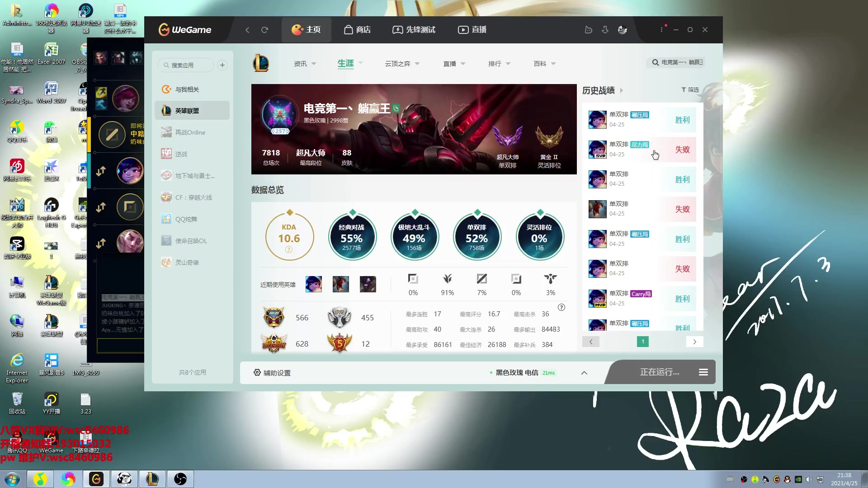Click the MVP badge icon with 566

pyautogui.click(x=274, y=317)
